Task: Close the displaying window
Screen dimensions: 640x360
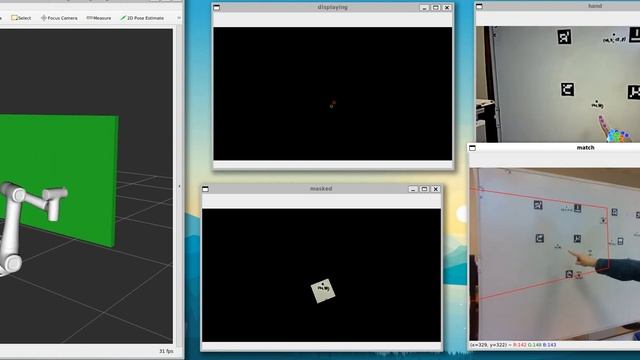Action: click(x=447, y=7)
